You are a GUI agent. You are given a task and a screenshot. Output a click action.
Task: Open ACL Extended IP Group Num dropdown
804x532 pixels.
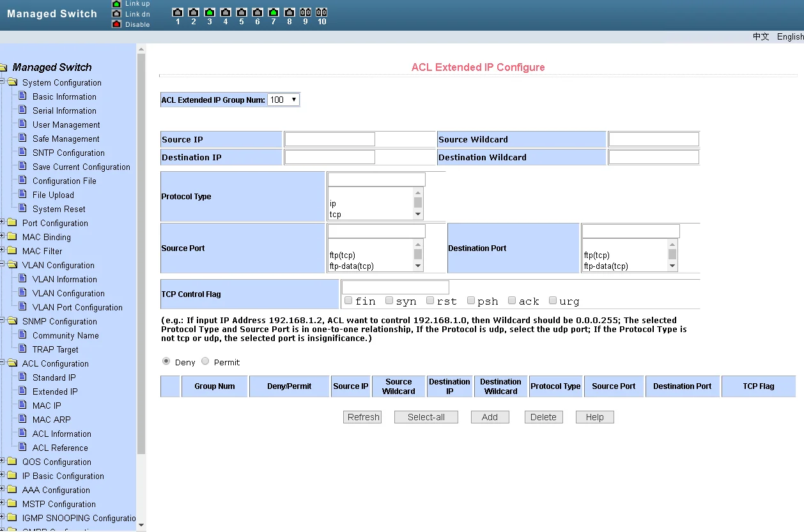point(283,100)
